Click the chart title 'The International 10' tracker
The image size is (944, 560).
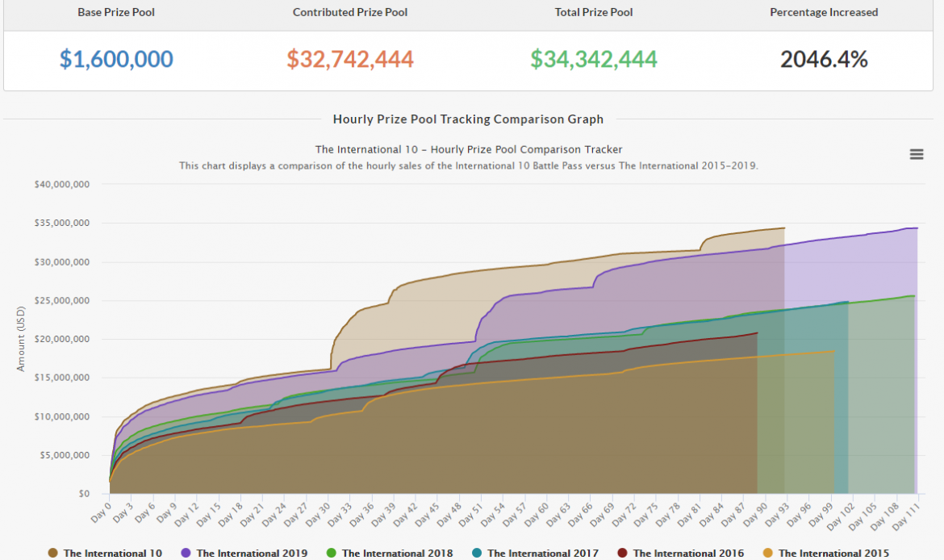[x=468, y=149]
